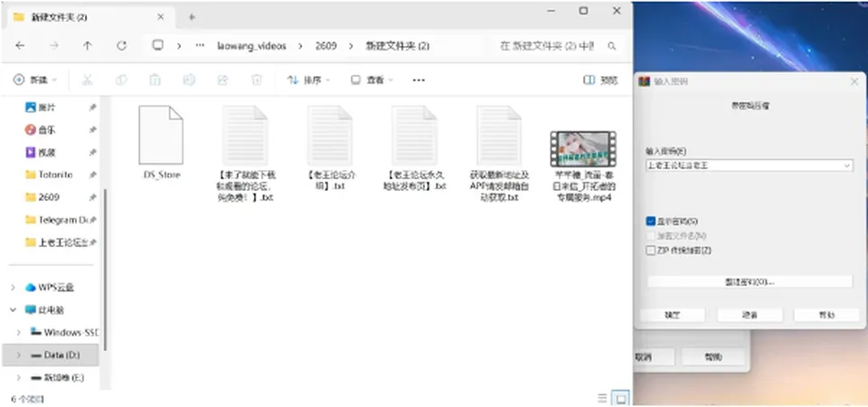Click the Cut scissors icon
868x407 pixels.
click(x=87, y=80)
